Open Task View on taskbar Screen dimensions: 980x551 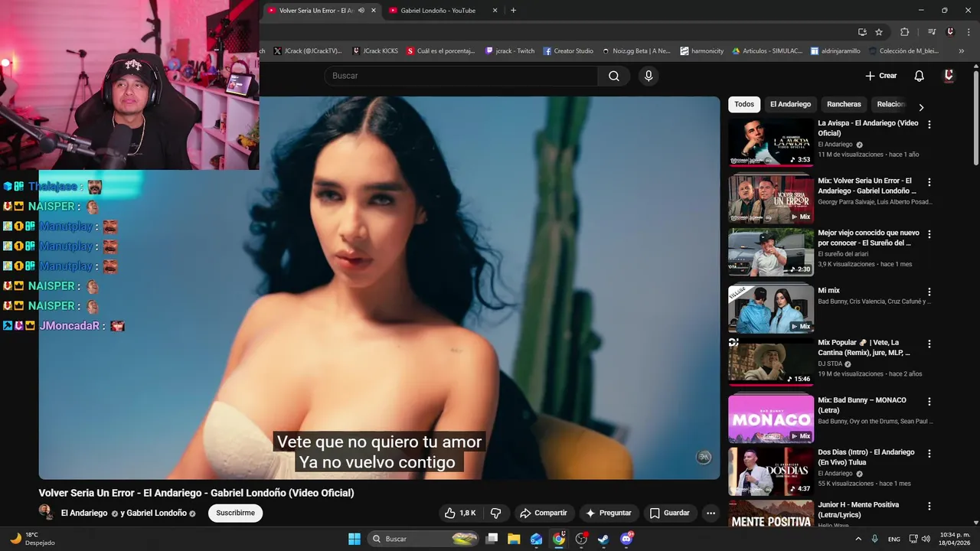point(492,539)
